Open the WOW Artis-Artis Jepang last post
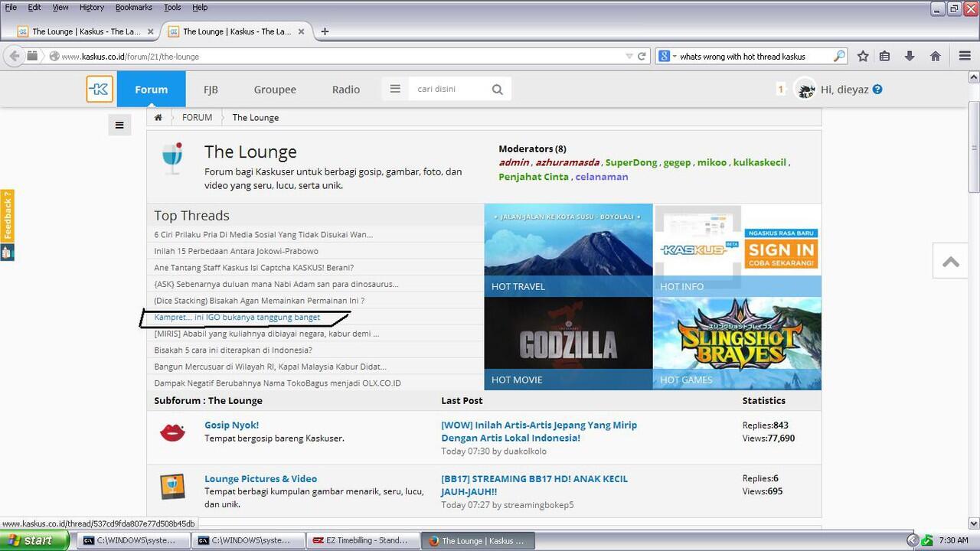Image resolution: width=980 pixels, height=551 pixels. coord(539,432)
